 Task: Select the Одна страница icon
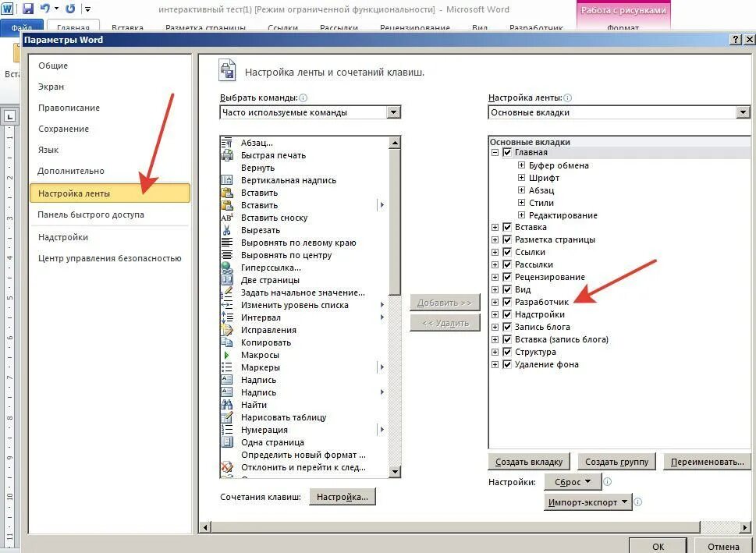coord(226,442)
